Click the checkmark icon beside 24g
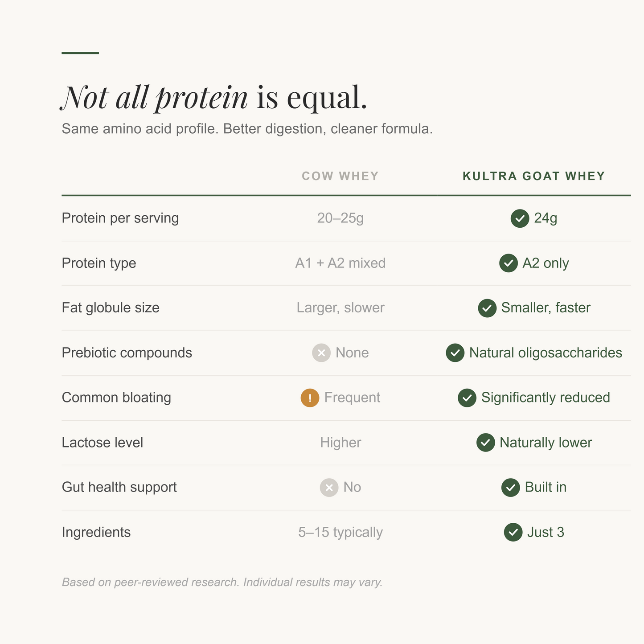Viewport: 644px width, 644px height. pyautogui.click(x=520, y=218)
